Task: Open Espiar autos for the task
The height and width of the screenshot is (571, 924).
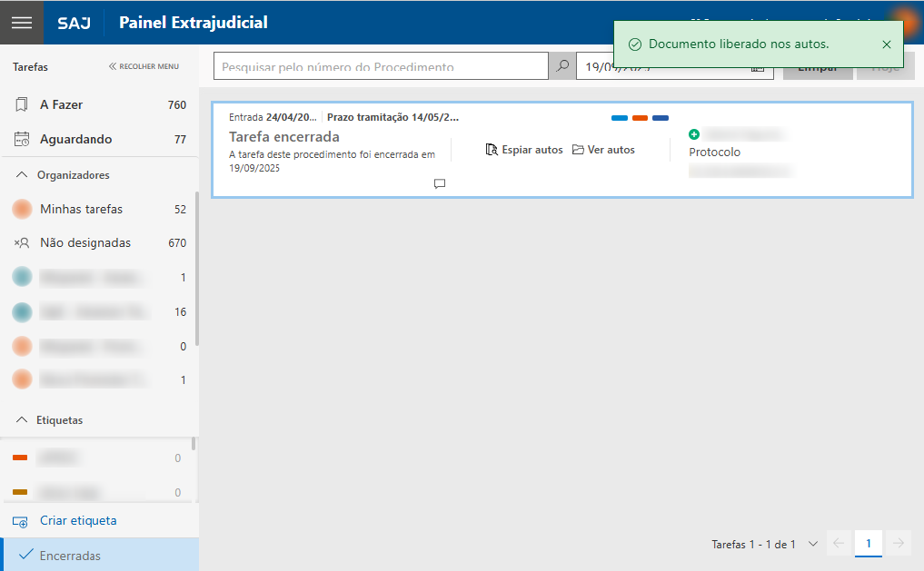Action: [524, 150]
